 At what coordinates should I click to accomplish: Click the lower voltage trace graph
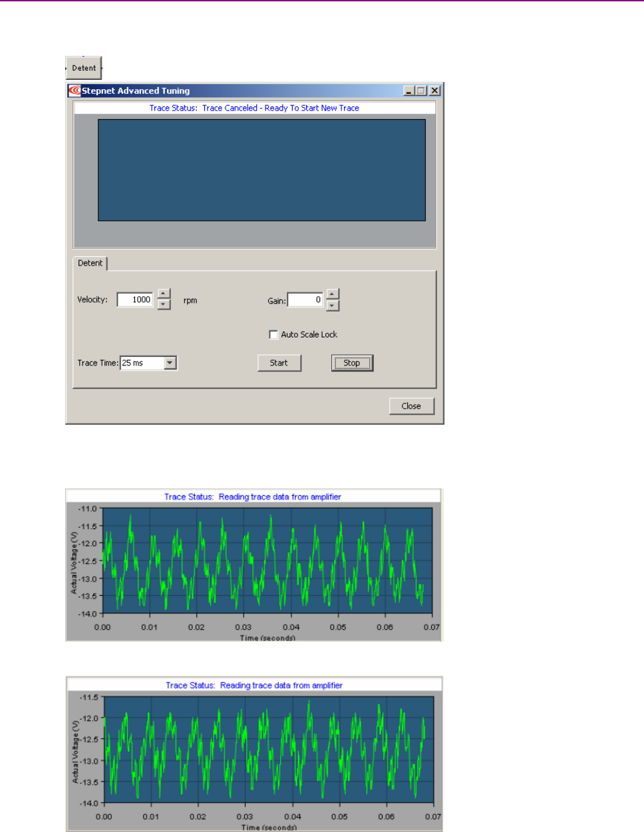269,749
